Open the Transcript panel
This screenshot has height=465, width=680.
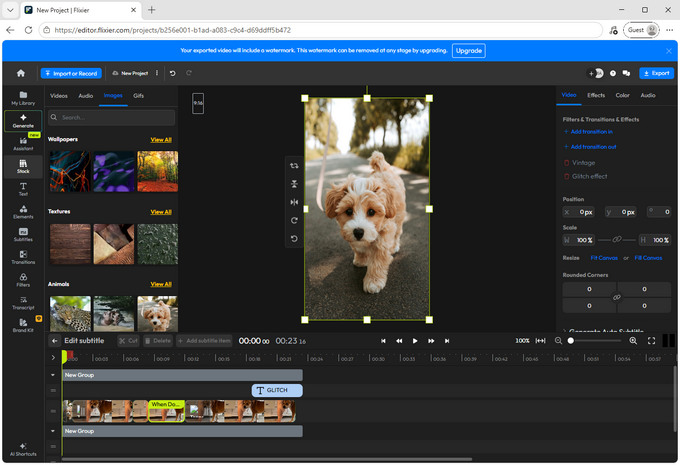(23, 303)
